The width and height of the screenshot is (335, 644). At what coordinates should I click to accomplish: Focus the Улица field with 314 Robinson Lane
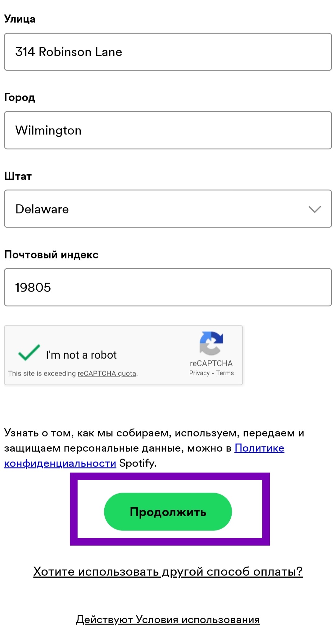pyautogui.click(x=168, y=52)
